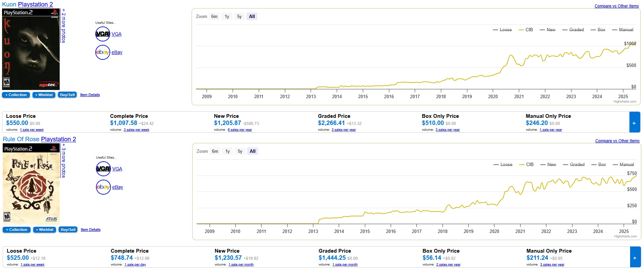Open Kuon graded volume 3 sales per year
Image resolution: width=644 pixels, height=272 pixels.
[344, 130]
